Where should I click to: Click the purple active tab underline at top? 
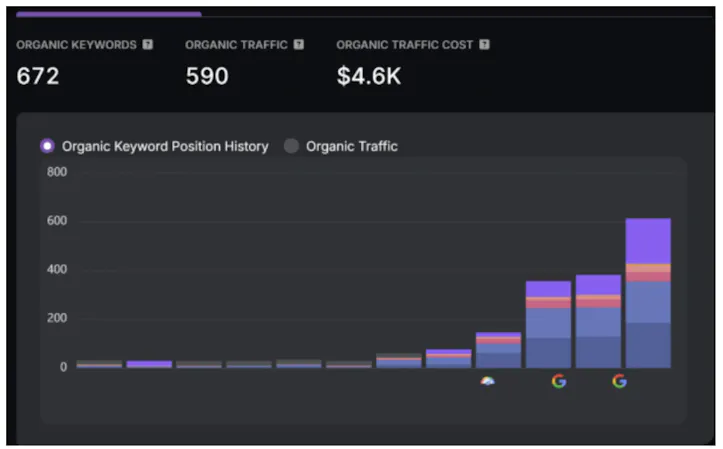click(108, 14)
